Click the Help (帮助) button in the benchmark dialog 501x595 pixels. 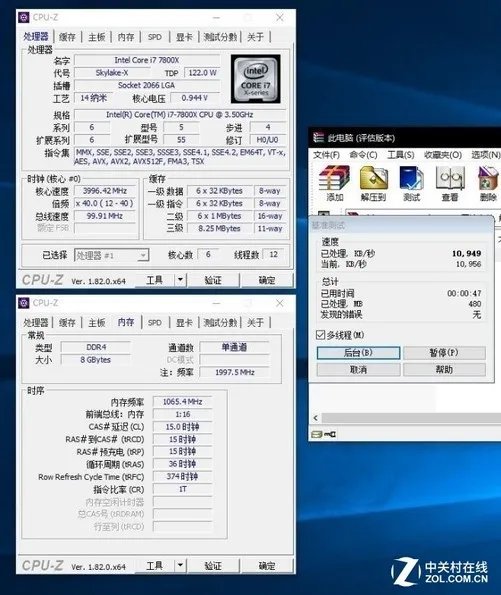[444, 369]
